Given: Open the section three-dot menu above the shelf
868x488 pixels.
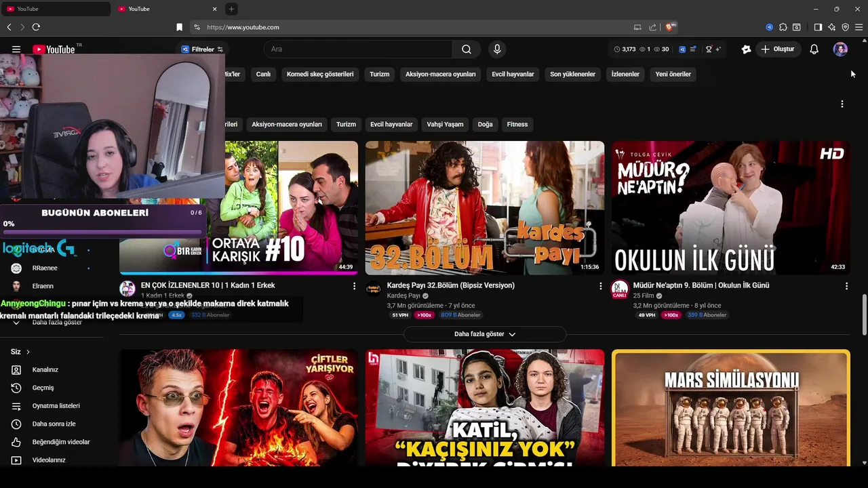Looking at the screenshot, I should (842, 104).
